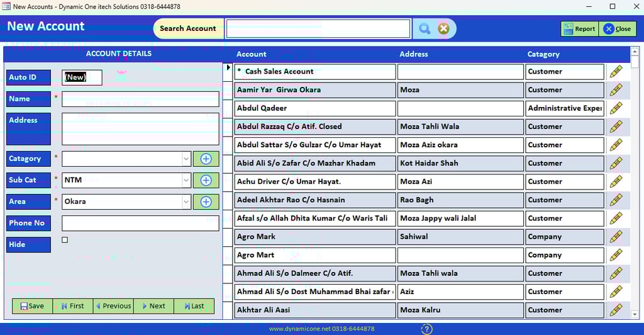The height and width of the screenshot is (335, 644).
Task: Edit pencil icon for Aamir Yar Girwa Okara
Action: (616, 90)
